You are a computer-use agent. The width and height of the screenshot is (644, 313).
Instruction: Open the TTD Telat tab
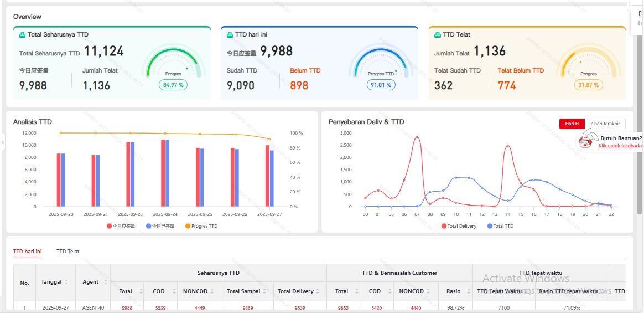(67, 252)
